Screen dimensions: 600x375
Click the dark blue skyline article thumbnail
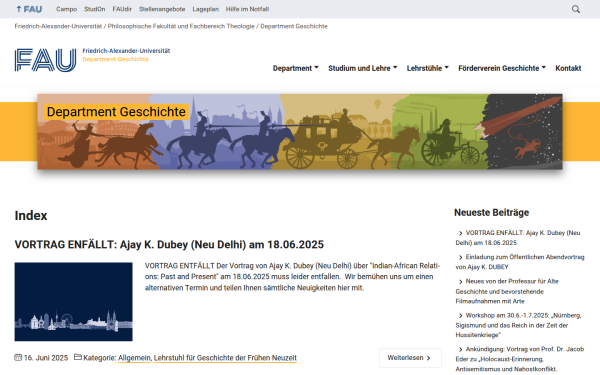[73, 302]
